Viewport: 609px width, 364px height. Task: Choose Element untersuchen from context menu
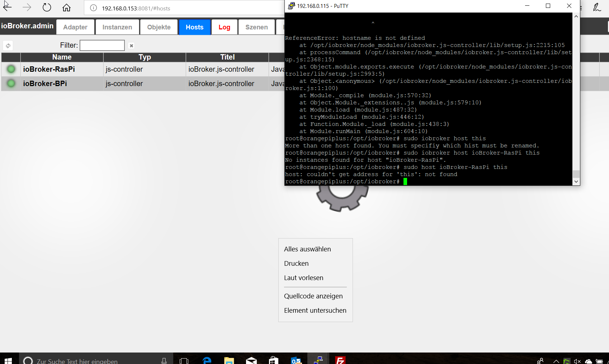click(x=316, y=310)
